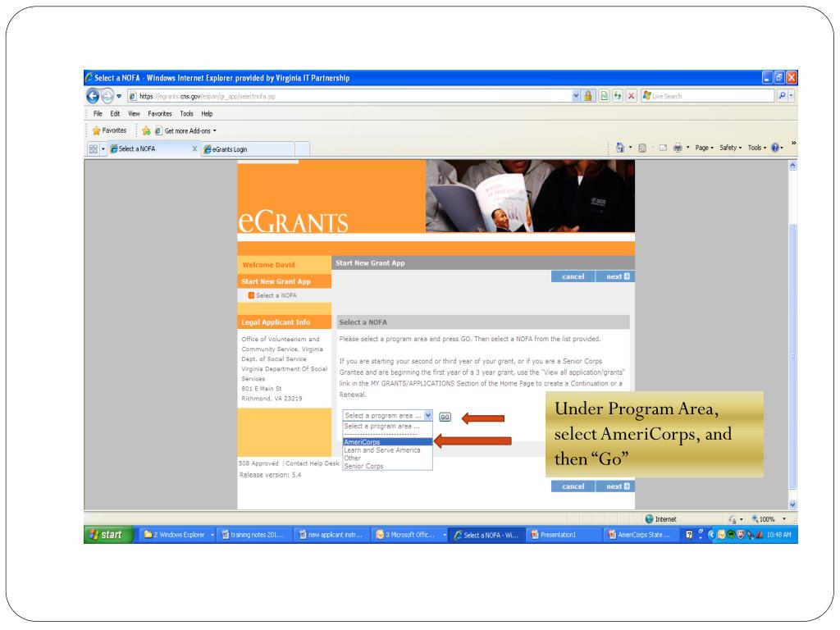Click the security lock icon in address bar
840x630 pixels.
588,96
